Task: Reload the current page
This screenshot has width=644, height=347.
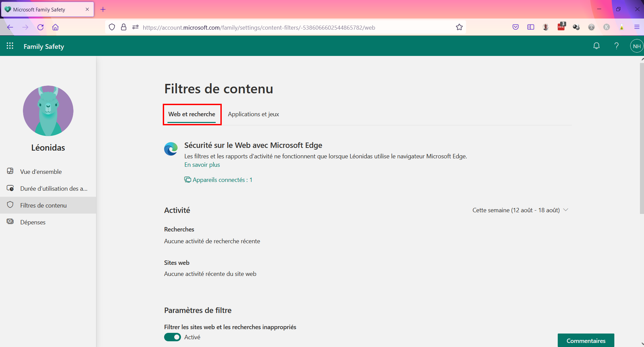Action: point(40,27)
